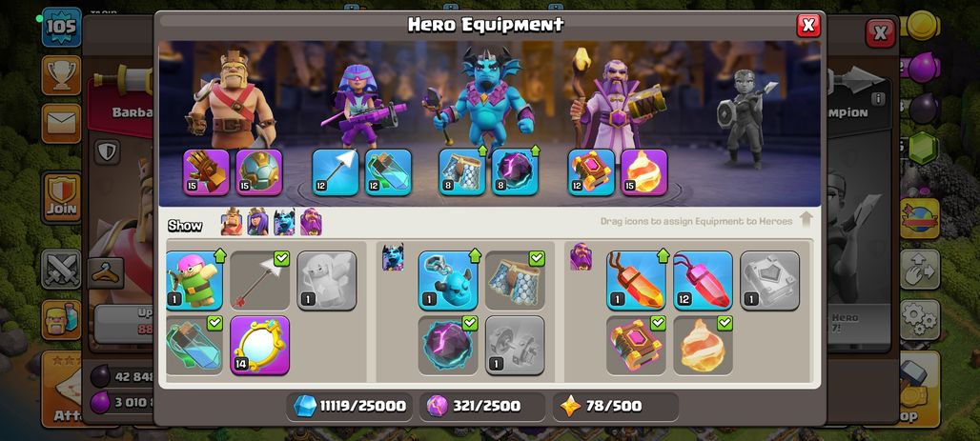Toggle Barbarian King filter in Show row
The height and width of the screenshot is (441, 980).
(x=232, y=222)
